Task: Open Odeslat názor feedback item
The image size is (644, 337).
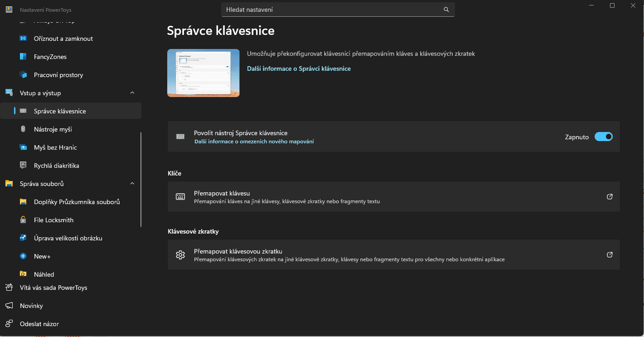Action: (x=39, y=324)
